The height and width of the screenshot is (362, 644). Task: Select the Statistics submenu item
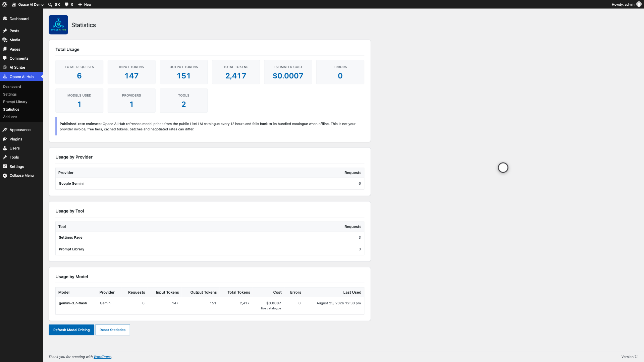tap(11, 109)
